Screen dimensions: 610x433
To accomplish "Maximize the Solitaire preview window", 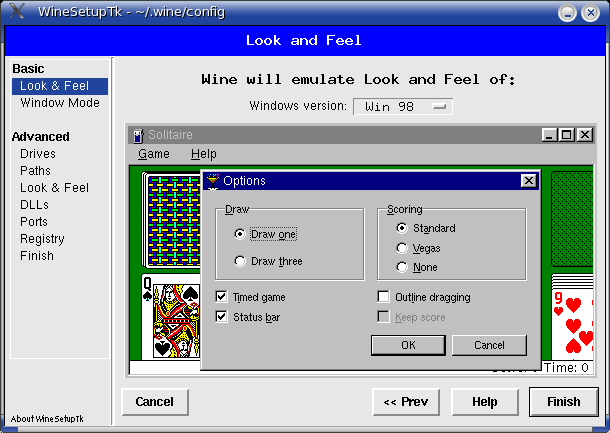I will tap(566, 135).
